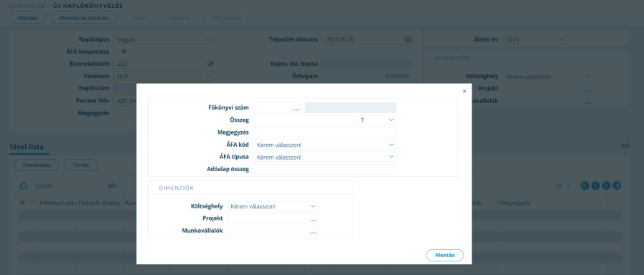Open the Teljesítés dátuma calendar icon
Image resolution: width=644 pixels, height=275 pixels.
(407, 39)
